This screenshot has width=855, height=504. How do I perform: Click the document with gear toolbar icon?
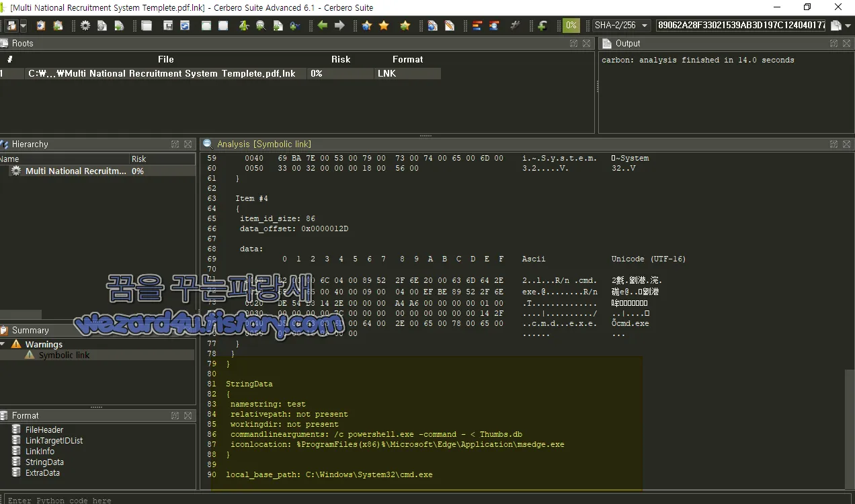pos(102,26)
